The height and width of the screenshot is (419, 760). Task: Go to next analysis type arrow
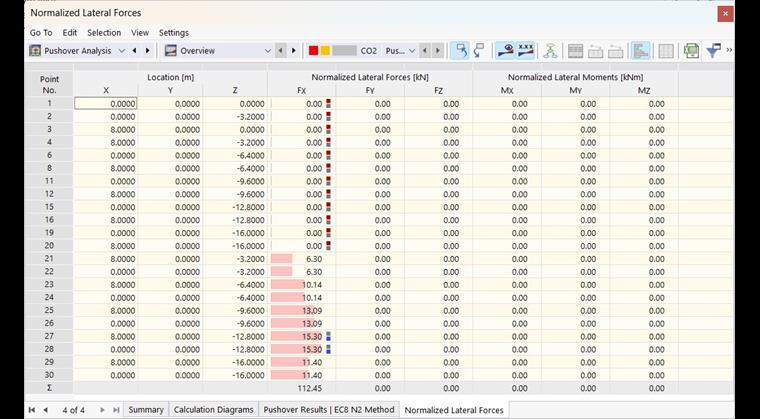coord(147,50)
